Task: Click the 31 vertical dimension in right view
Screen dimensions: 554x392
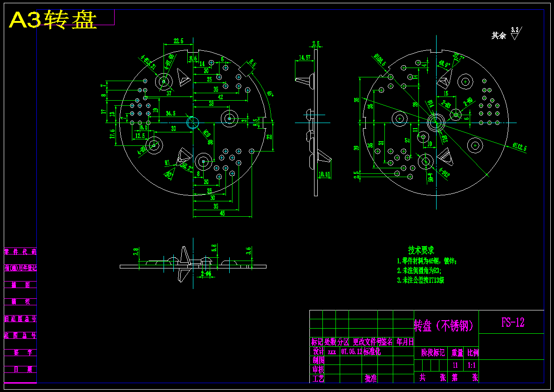Action: (x=381, y=143)
